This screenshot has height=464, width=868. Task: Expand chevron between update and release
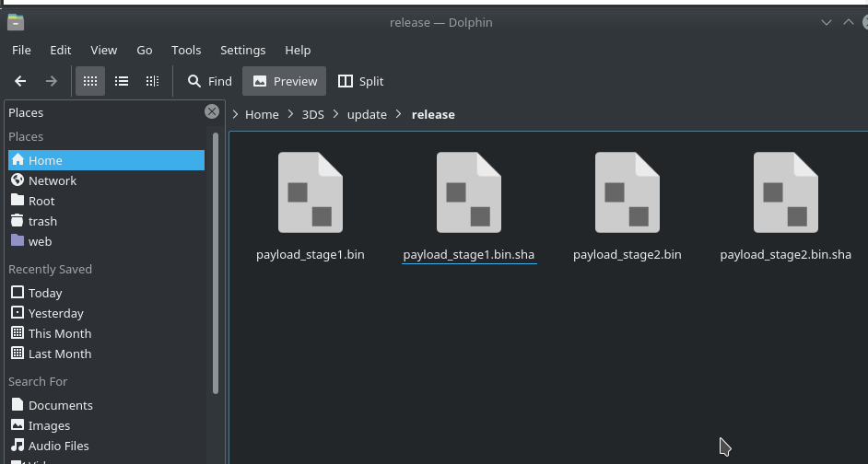[x=399, y=114]
